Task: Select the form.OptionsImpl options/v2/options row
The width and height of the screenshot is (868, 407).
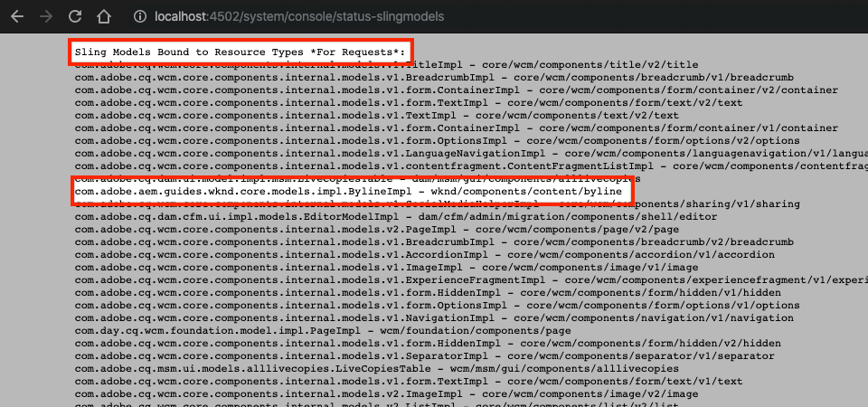Action: tap(438, 141)
